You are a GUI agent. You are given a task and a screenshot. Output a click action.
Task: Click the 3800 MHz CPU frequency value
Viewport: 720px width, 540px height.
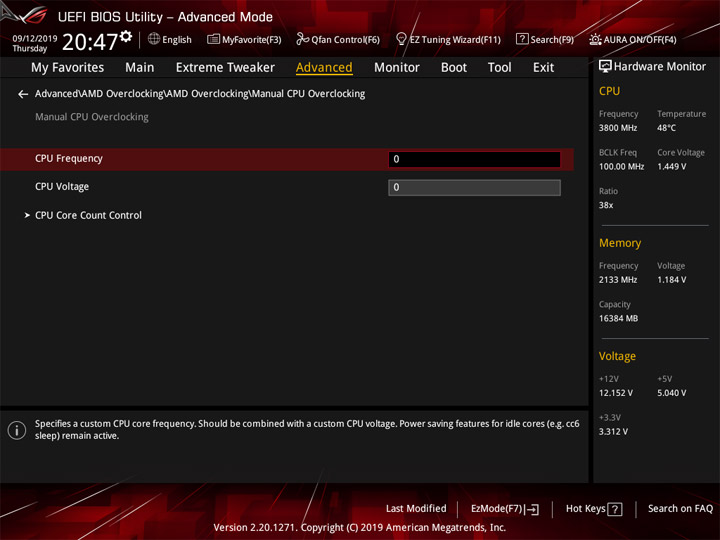tap(618, 128)
